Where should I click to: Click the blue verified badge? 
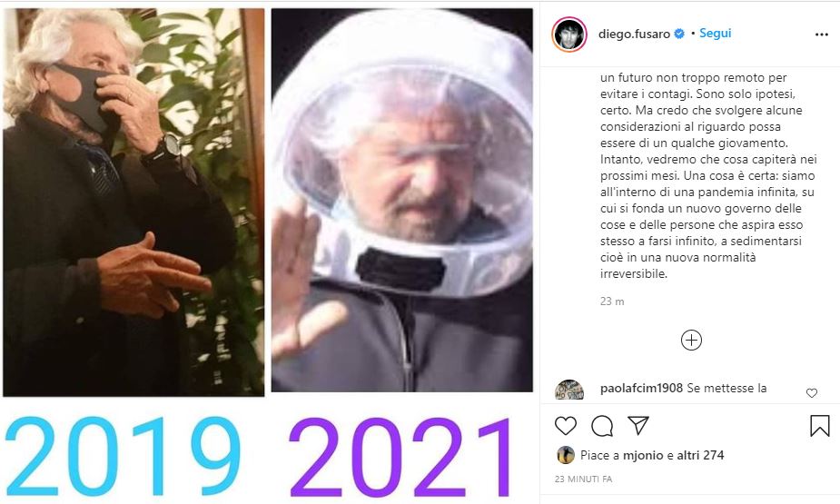pos(678,34)
